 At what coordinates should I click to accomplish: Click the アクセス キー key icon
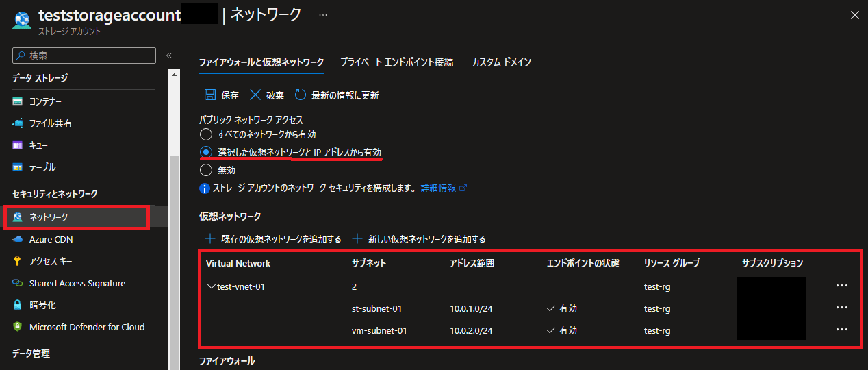[18, 261]
